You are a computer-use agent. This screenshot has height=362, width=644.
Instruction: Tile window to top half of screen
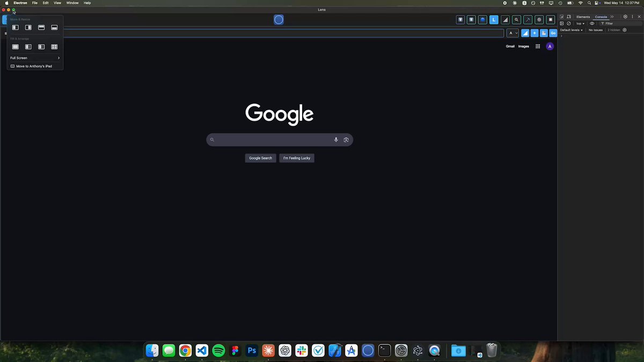point(41,27)
